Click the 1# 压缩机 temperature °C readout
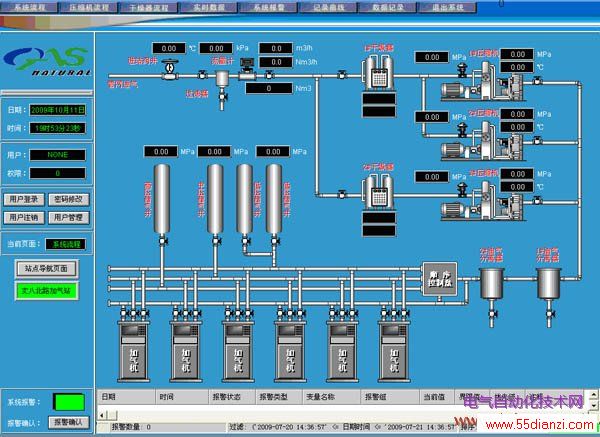 point(517,67)
